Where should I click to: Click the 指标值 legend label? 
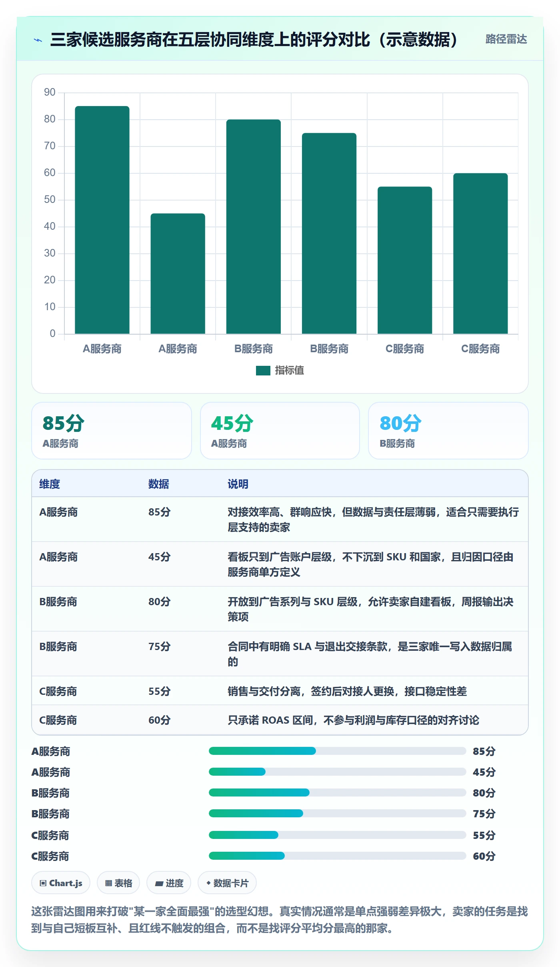290,371
